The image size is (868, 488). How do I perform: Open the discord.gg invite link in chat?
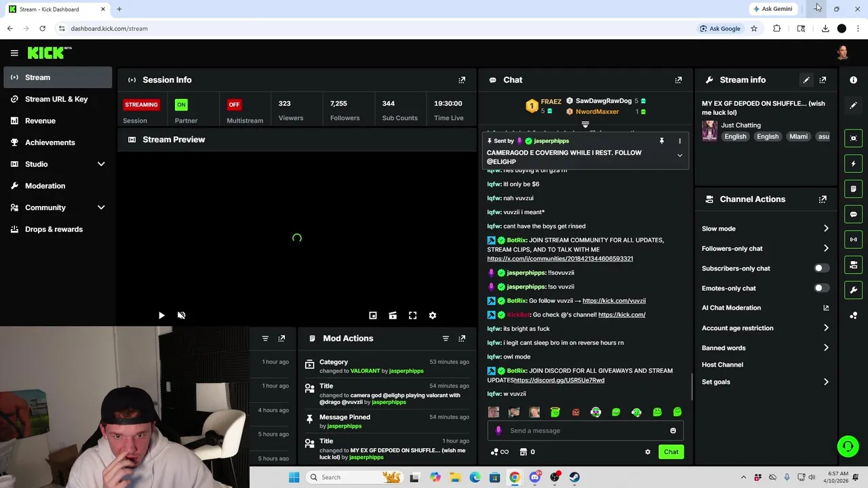coord(559,380)
